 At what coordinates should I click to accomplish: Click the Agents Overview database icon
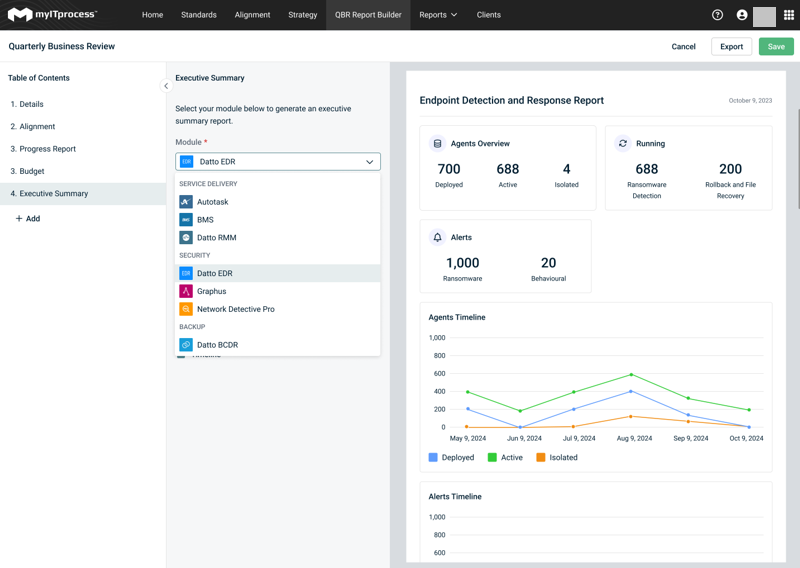(x=437, y=143)
